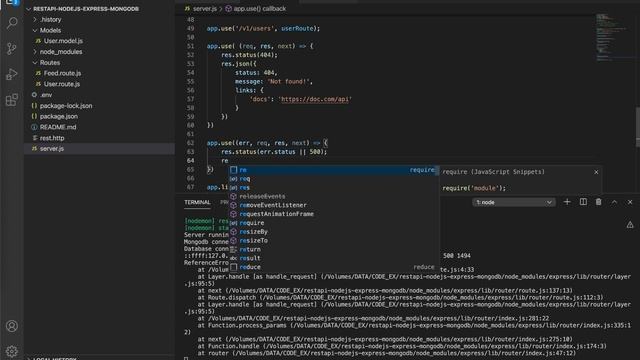Click line number 51 in gutter
Image resolution: width=640 pixels, height=360 pixels.
pyautogui.click(x=191, y=46)
